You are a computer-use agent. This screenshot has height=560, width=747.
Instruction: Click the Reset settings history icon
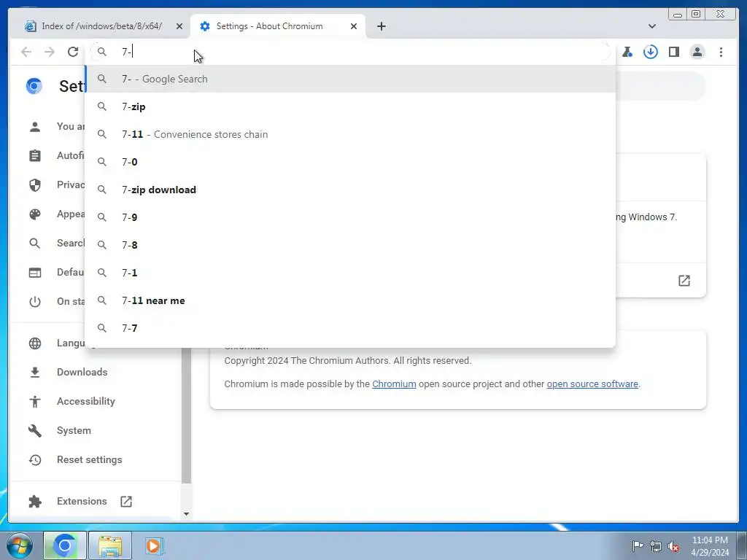click(x=35, y=460)
